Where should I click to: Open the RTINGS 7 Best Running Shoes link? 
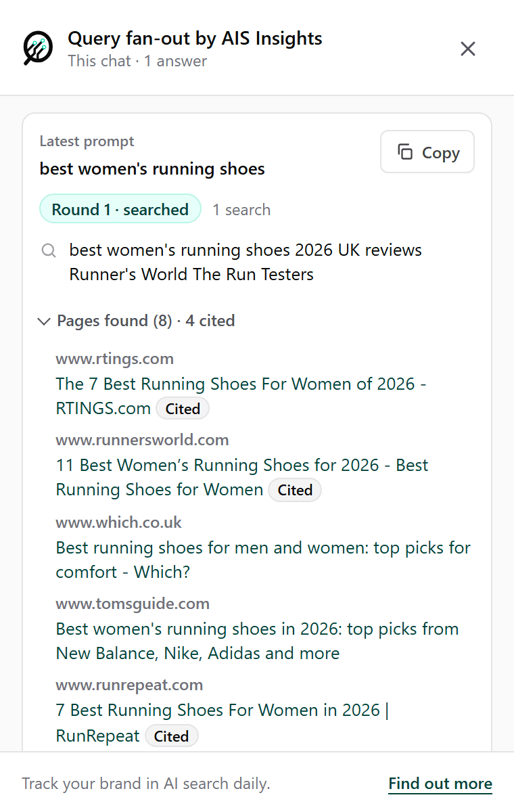[241, 396]
